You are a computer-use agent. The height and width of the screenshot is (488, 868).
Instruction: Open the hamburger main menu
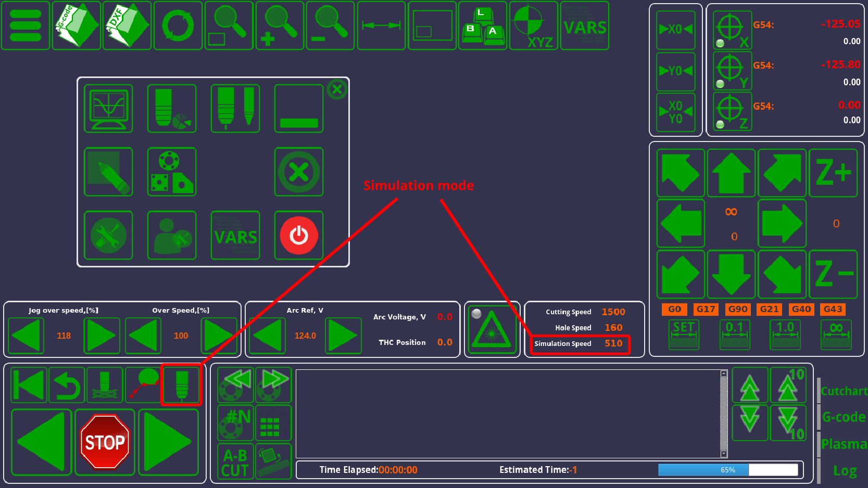click(26, 25)
